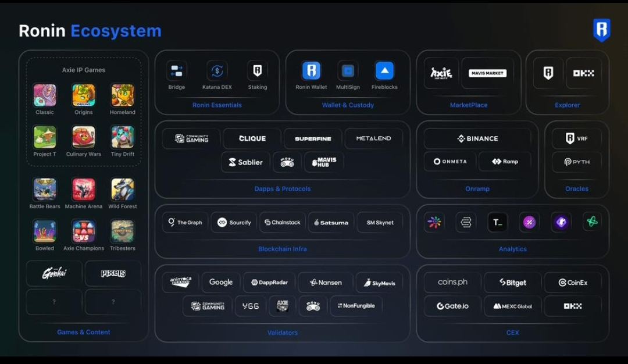Image resolution: width=628 pixels, height=364 pixels.
Task: Select the Onmeta tile
Action: 450,162
